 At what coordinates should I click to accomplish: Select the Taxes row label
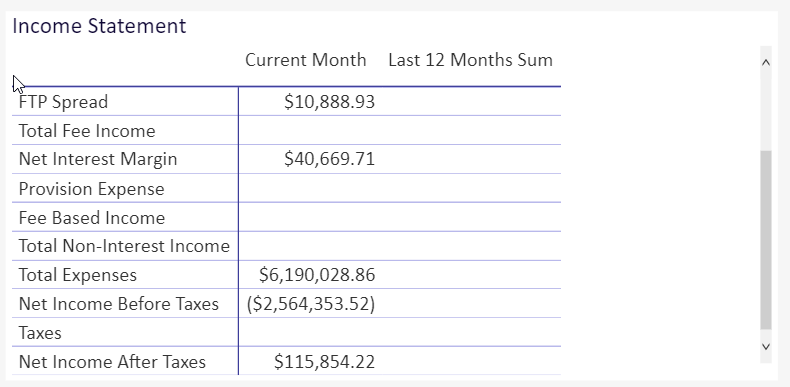[40, 333]
